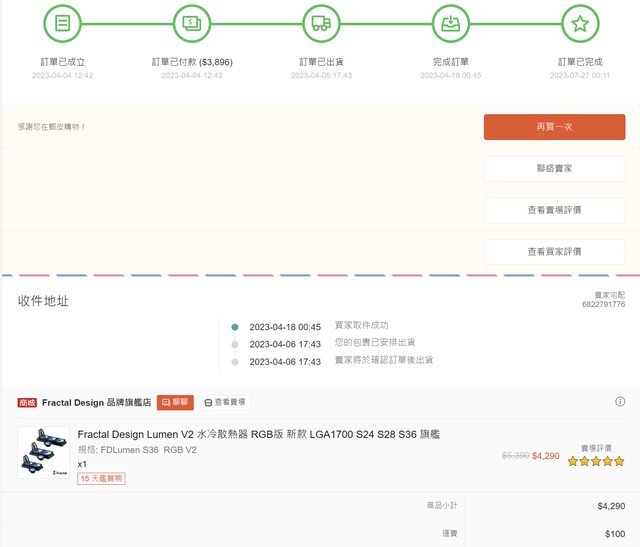Click the 訂單已完成 star step icon

[580, 22]
